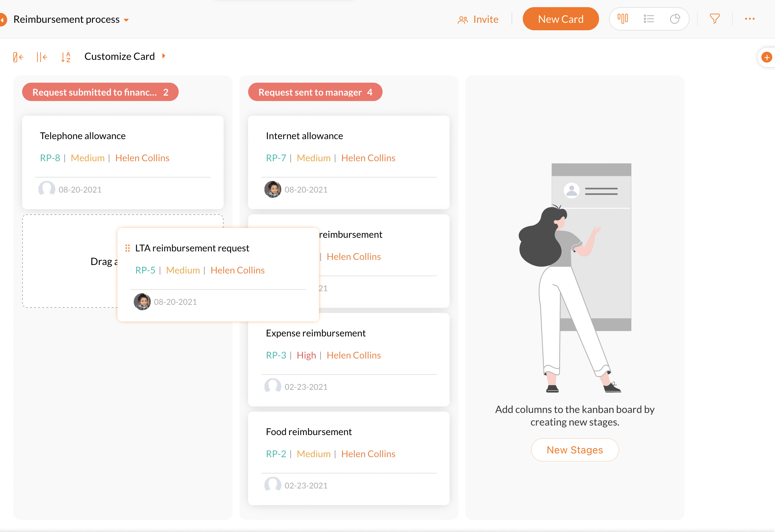Screen dimensions: 775x532
Task: Select the Request submitted to finance stage header
Action: (x=100, y=92)
